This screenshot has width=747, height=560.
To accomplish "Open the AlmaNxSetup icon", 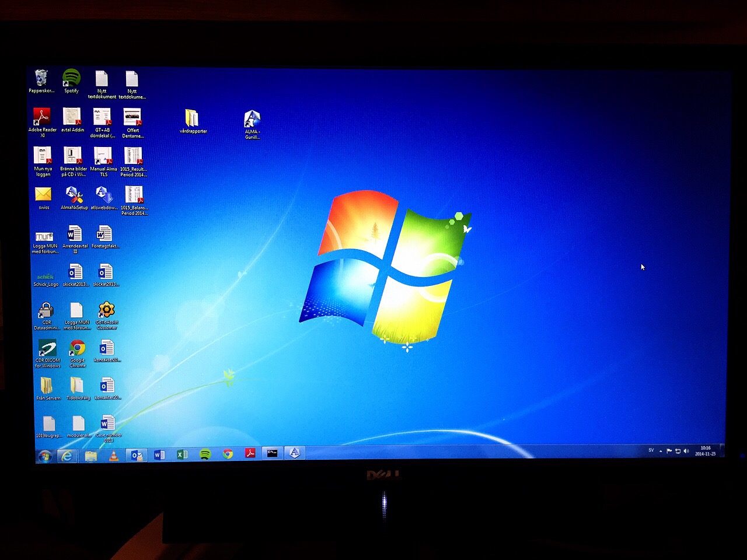I will 74,195.
